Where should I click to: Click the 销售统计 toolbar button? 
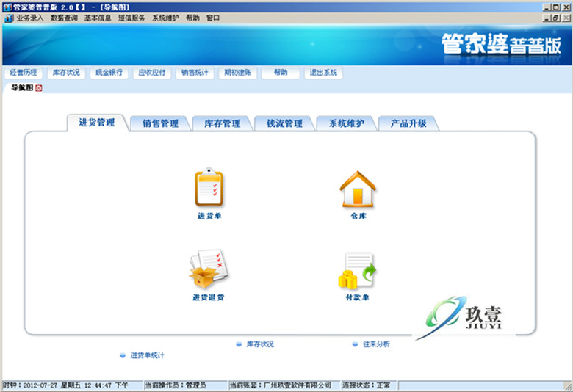[x=195, y=73]
